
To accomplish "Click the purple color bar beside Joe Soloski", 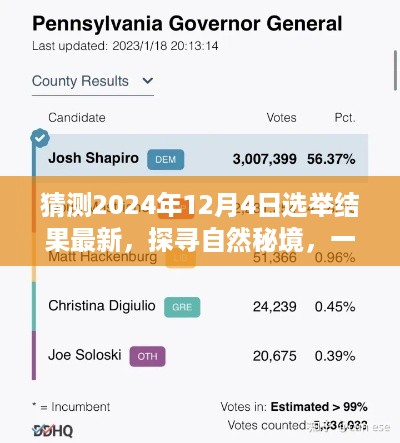I will [x=34, y=355].
